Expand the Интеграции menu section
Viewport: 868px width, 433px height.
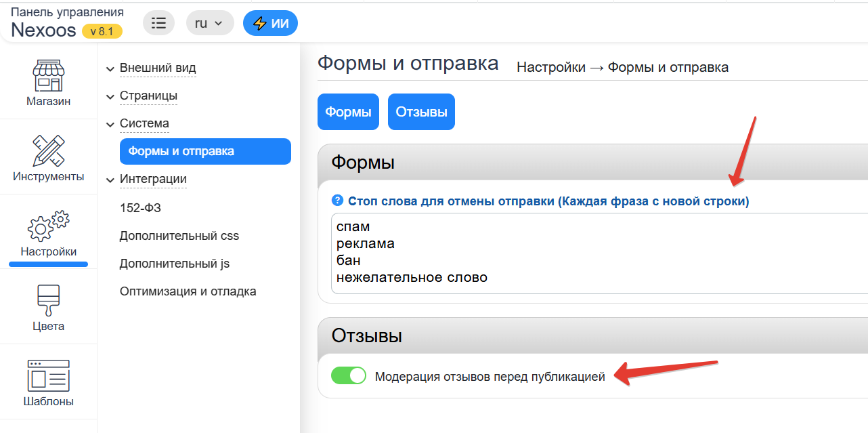(x=153, y=179)
